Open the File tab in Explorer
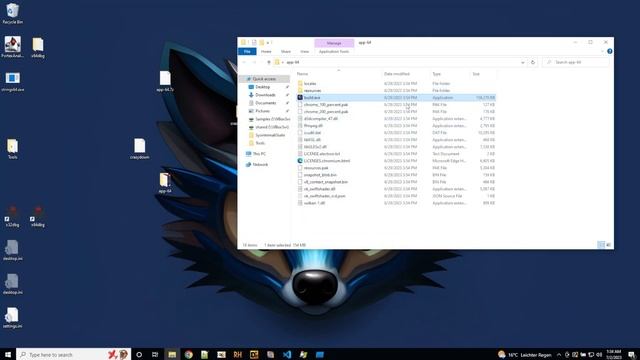Screen dimensions: 640x360 tap(247, 51)
